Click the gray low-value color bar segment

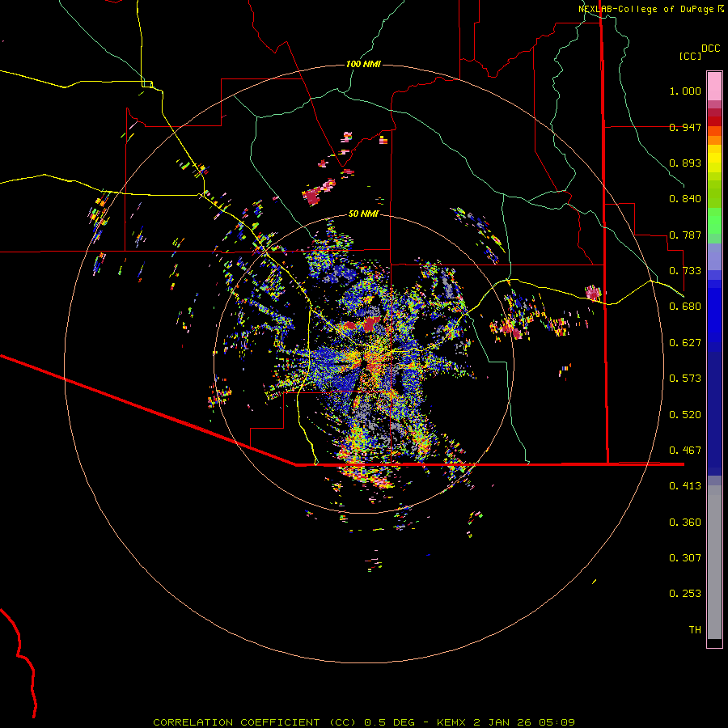pos(714,562)
